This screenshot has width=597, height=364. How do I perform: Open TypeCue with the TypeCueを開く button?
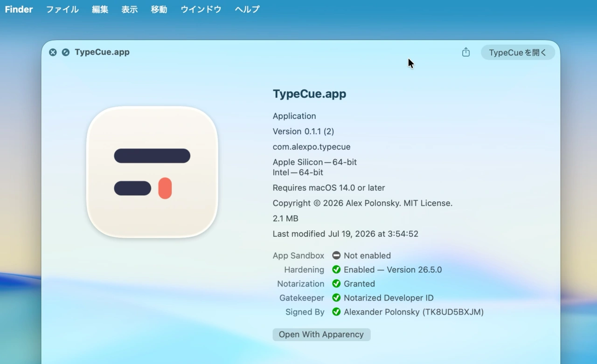(x=518, y=53)
